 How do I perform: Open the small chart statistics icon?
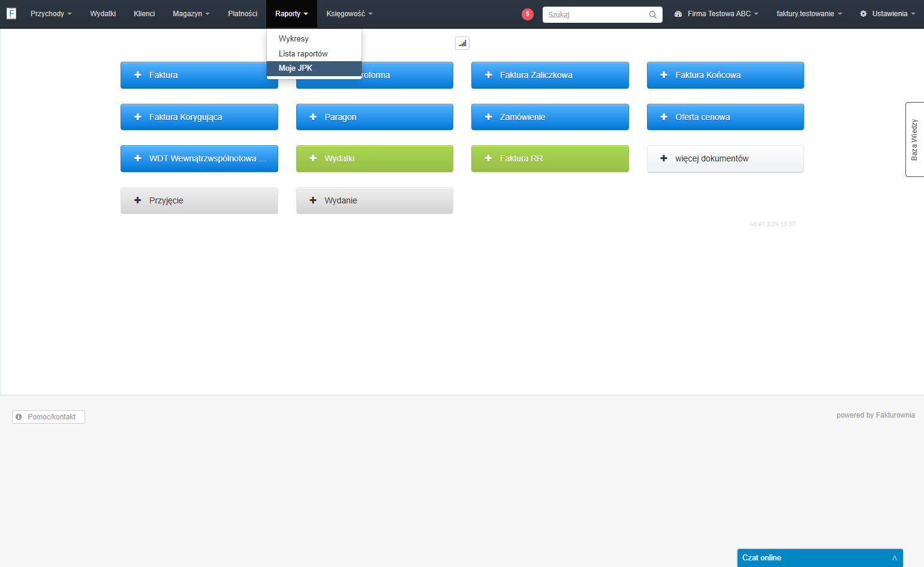(x=462, y=43)
